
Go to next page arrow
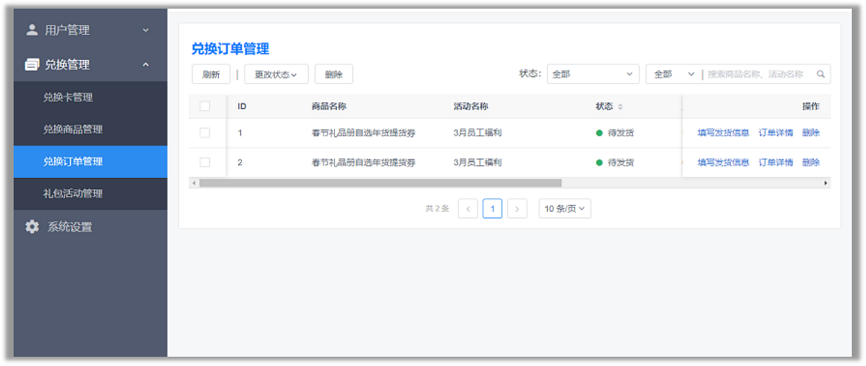pyautogui.click(x=517, y=209)
